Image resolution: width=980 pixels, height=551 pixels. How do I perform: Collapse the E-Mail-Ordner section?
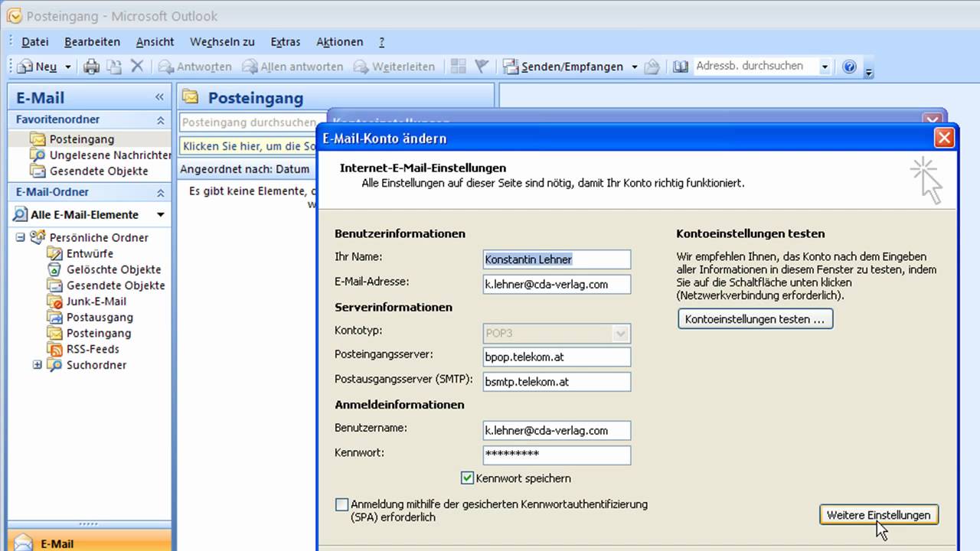[x=160, y=193]
